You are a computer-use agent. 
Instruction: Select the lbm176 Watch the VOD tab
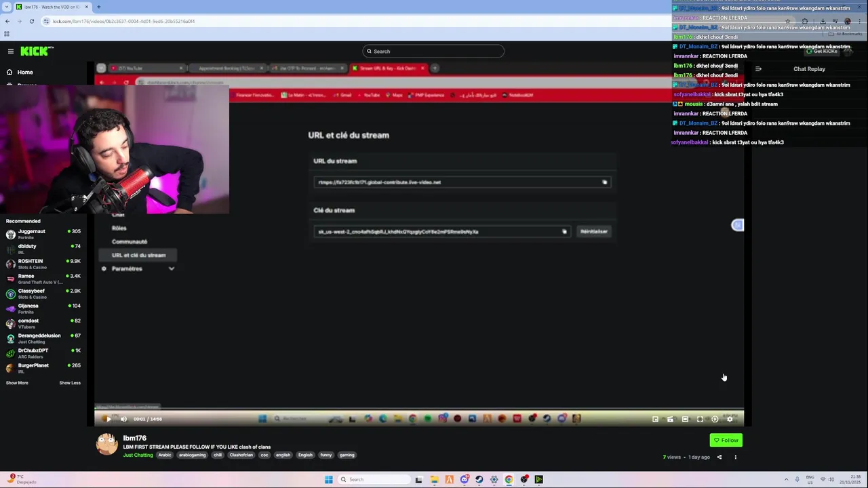click(53, 7)
